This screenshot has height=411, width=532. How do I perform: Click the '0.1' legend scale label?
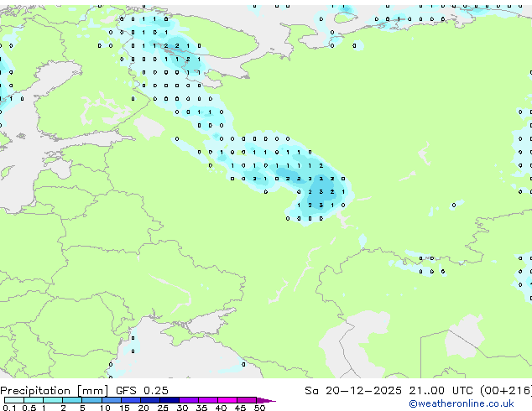[9, 408]
